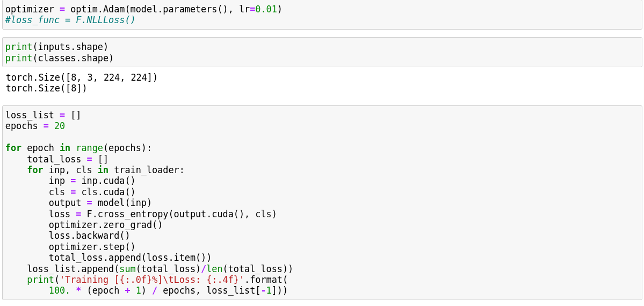Click the output = model(inp) line
Viewport: 644px width, 306px height.
pyautogui.click(x=100, y=203)
